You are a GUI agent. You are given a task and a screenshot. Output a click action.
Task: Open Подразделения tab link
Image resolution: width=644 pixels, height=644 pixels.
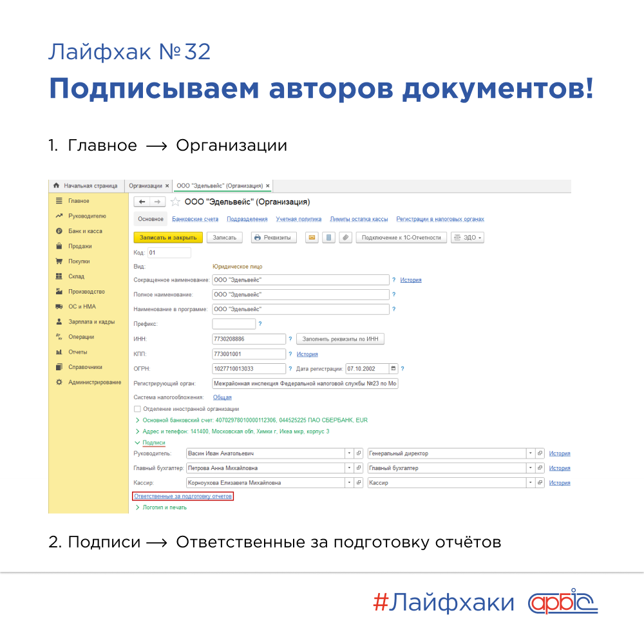point(247,219)
